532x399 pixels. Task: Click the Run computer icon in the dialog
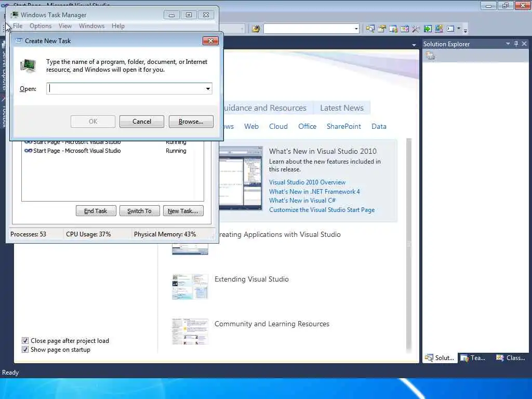click(28, 65)
